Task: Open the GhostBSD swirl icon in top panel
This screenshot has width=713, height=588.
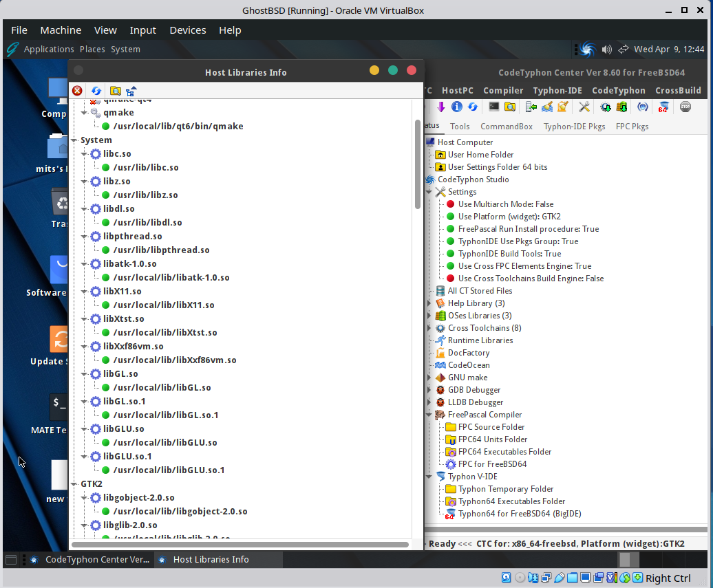Action: tap(586, 49)
